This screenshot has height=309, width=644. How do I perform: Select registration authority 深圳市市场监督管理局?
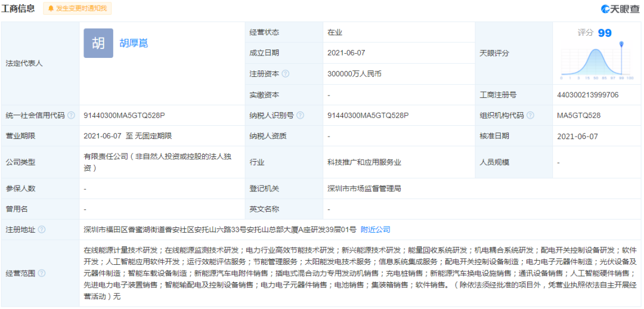364,189
